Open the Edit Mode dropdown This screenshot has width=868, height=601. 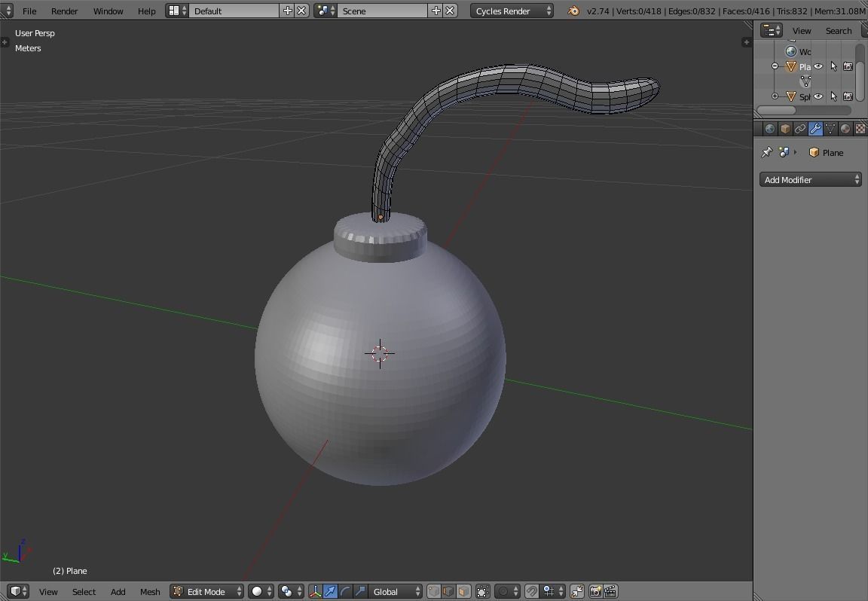(x=206, y=591)
